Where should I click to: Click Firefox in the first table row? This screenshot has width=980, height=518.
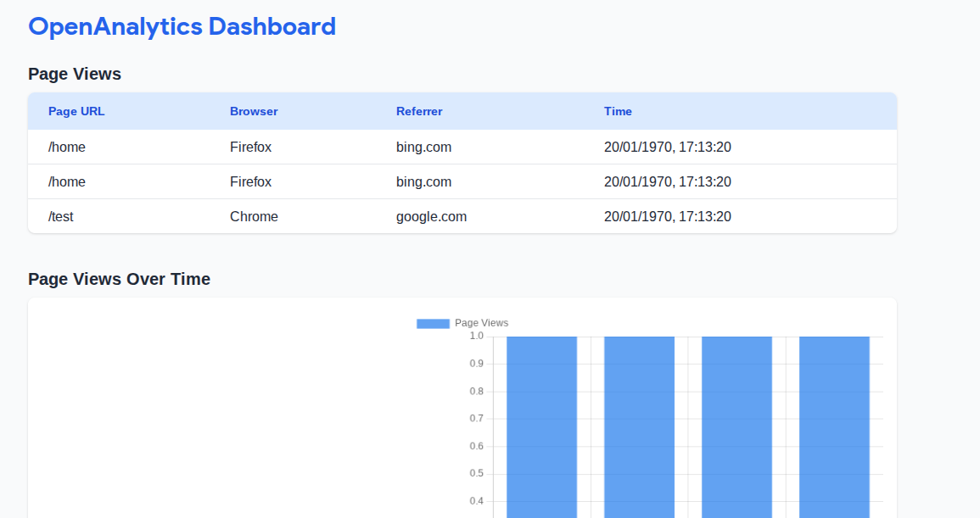tap(250, 147)
